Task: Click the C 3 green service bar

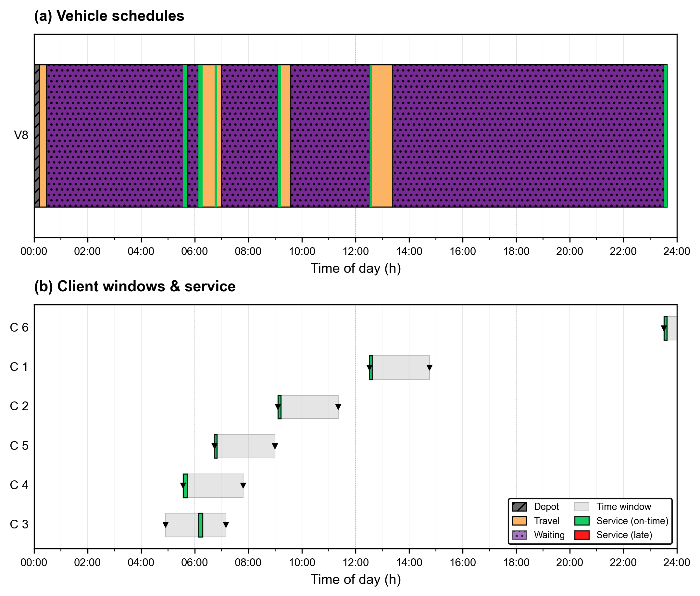Action: click(x=201, y=525)
